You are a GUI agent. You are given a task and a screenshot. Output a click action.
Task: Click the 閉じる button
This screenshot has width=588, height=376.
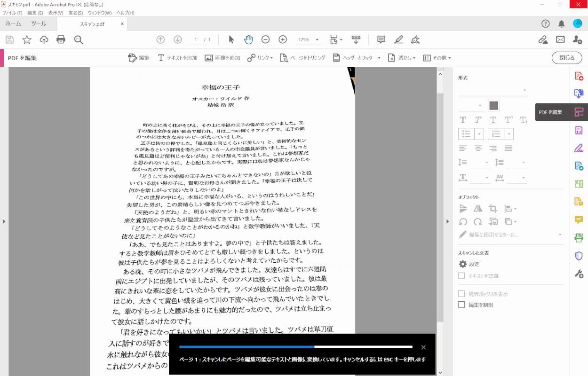coord(567,58)
